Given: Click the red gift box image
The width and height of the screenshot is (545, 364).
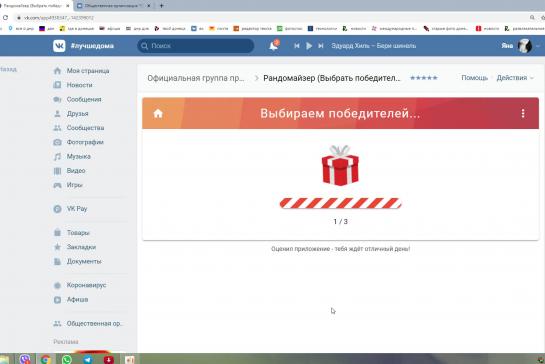Looking at the screenshot, I should point(340,165).
